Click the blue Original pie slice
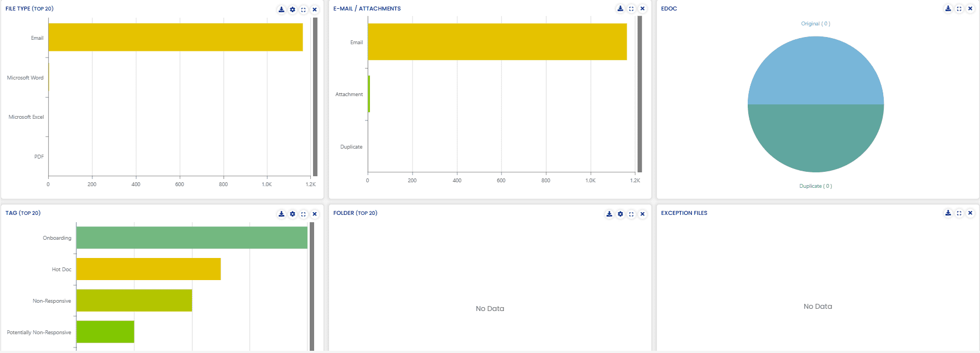 pyautogui.click(x=815, y=72)
